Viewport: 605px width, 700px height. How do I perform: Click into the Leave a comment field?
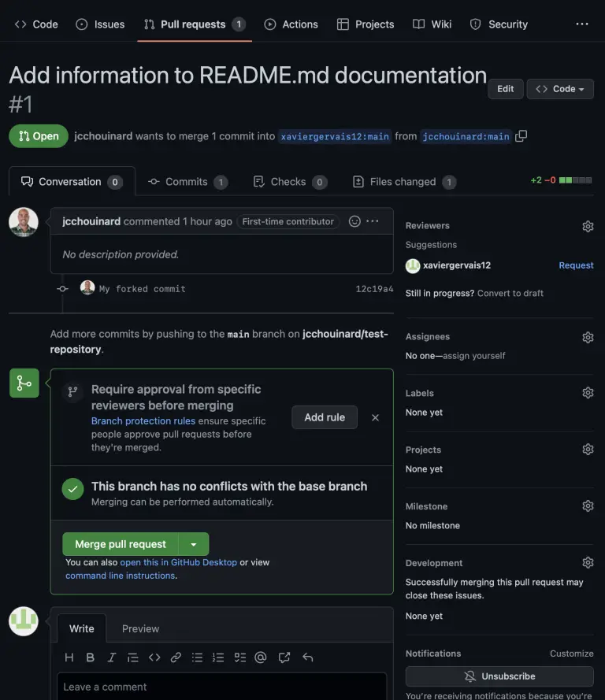221,687
